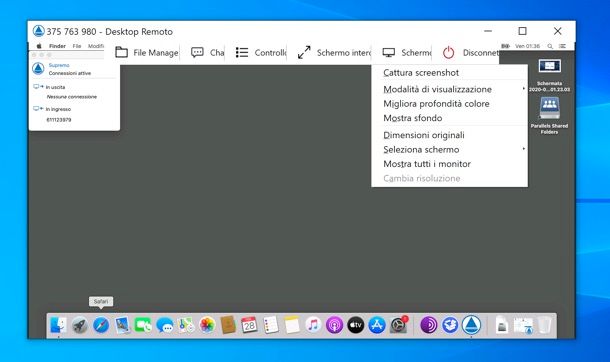Screen dimensions: 610x362
Task: Click the In uscita connection entry
Action: click(x=55, y=87)
